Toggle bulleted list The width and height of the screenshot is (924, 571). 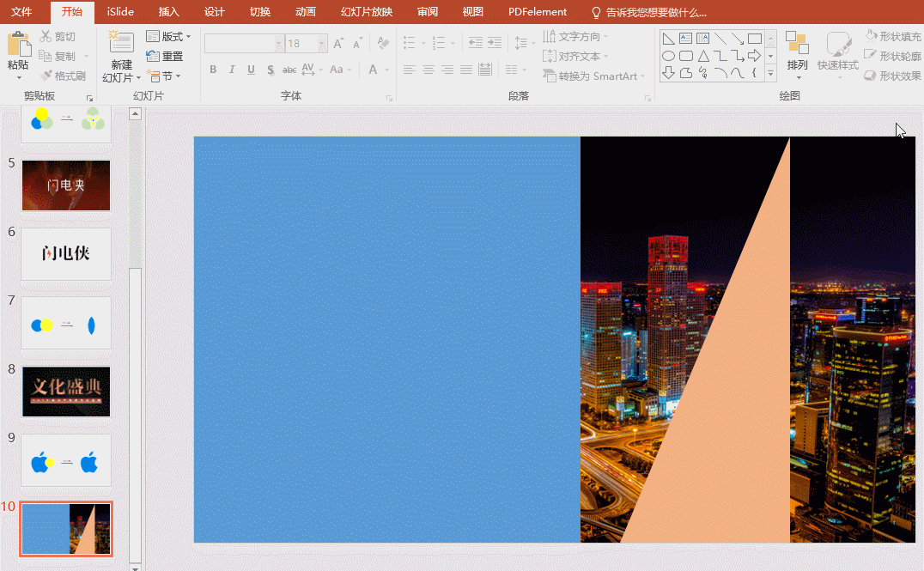tap(410, 42)
